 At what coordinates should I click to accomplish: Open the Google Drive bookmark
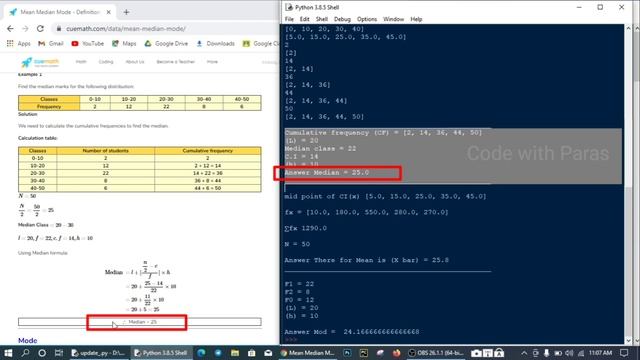coord(166,43)
